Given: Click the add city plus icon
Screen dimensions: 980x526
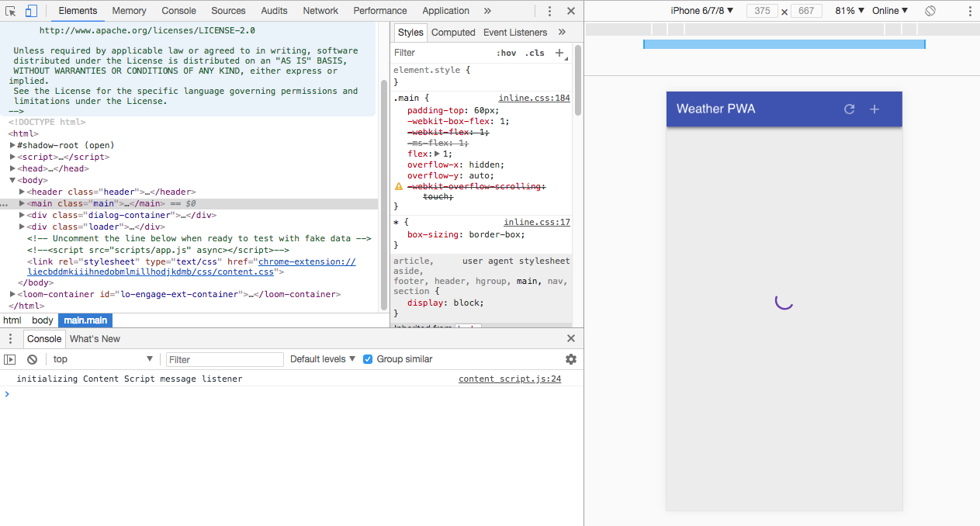Looking at the screenshot, I should (x=874, y=109).
